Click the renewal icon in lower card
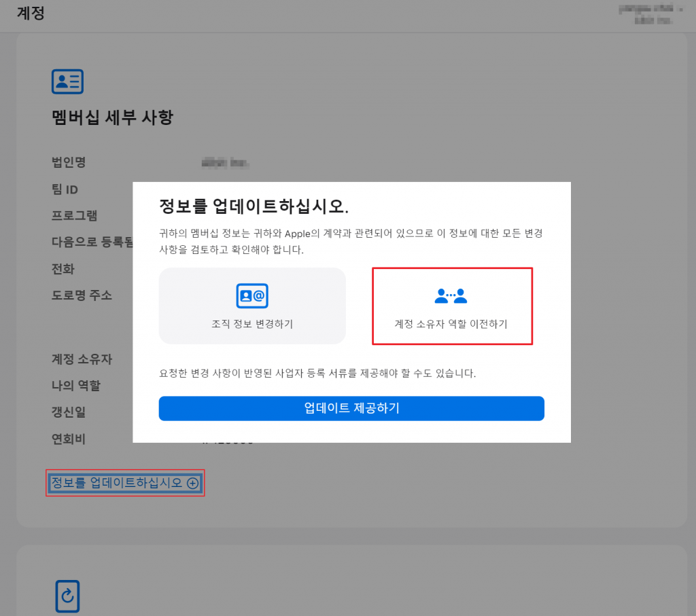Viewport: 696px width, 616px height. point(67,596)
